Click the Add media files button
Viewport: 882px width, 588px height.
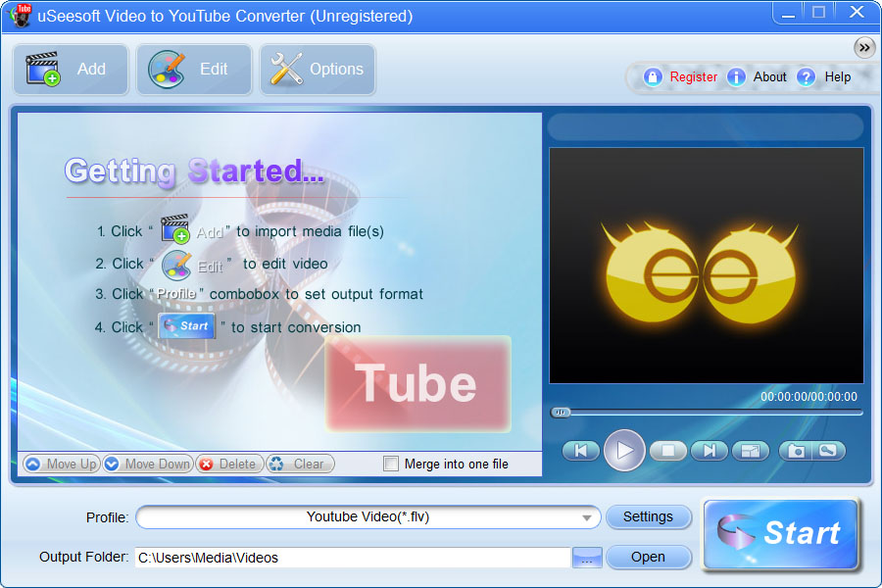click(71, 70)
